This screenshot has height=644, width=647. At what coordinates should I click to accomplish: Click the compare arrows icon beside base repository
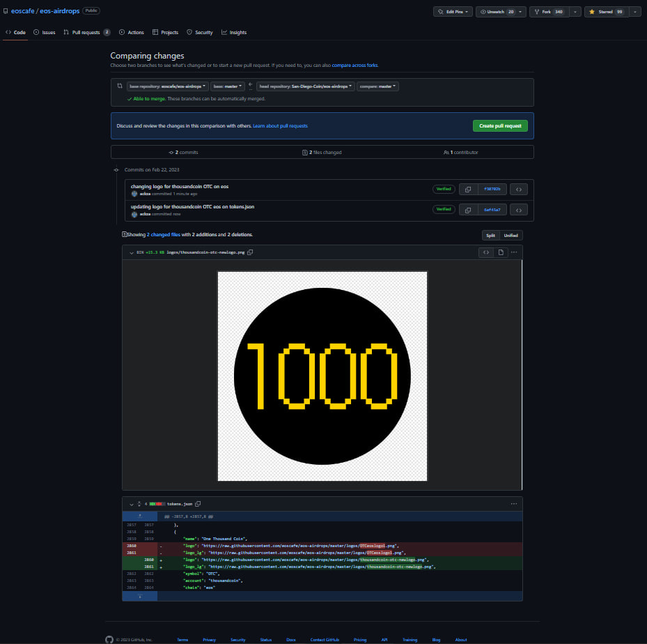pos(120,86)
